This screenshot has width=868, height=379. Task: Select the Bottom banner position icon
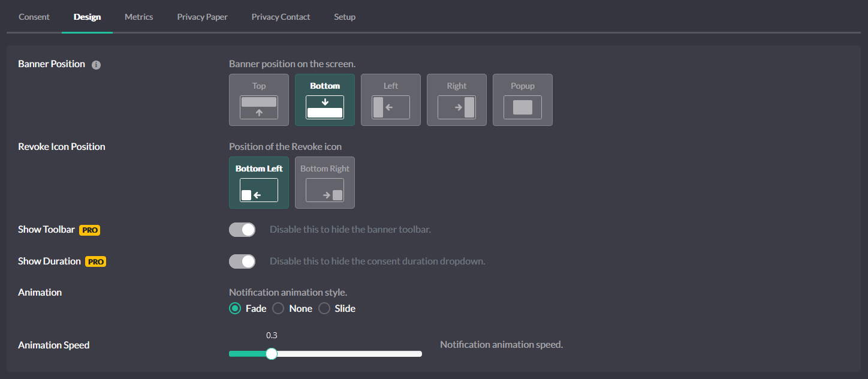(324, 100)
